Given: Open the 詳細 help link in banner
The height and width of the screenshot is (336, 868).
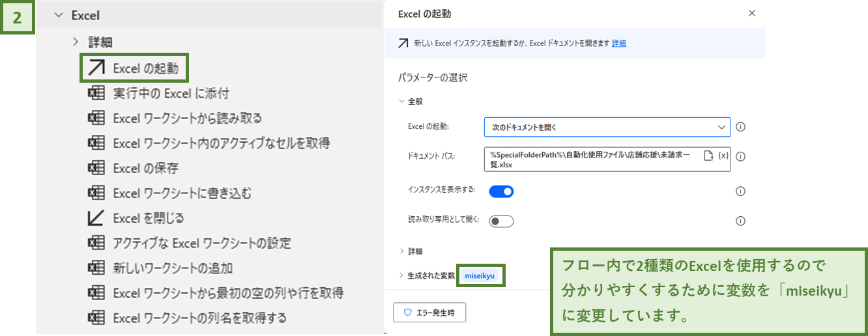Looking at the screenshot, I should [619, 44].
